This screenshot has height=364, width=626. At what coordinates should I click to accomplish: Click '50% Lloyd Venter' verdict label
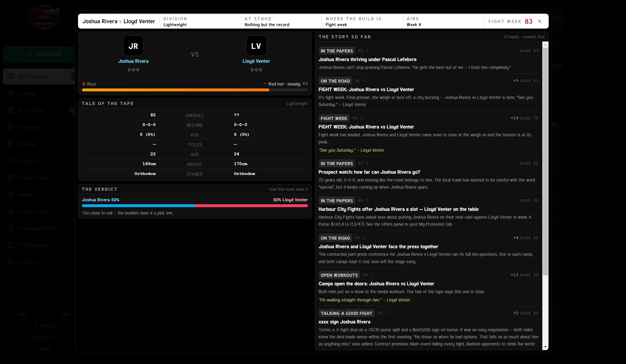point(290,200)
